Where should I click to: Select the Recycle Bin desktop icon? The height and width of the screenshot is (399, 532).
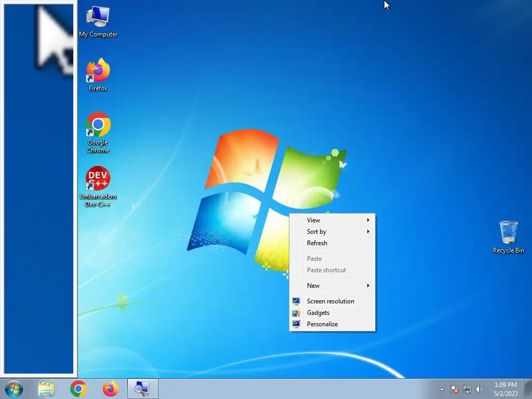pyautogui.click(x=508, y=237)
